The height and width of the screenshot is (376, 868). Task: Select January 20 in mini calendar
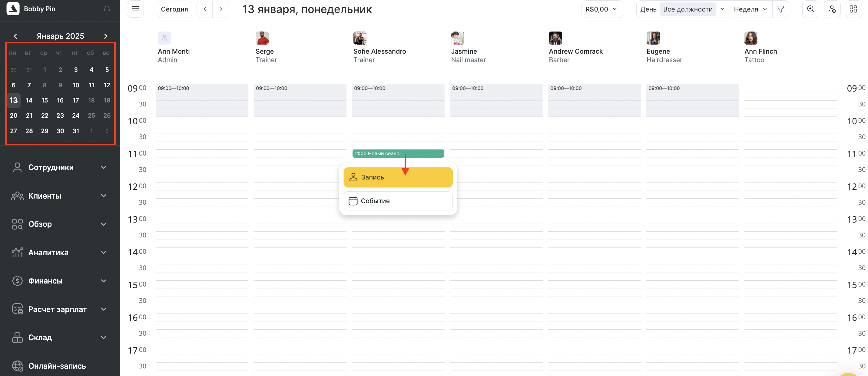click(x=14, y=116)
